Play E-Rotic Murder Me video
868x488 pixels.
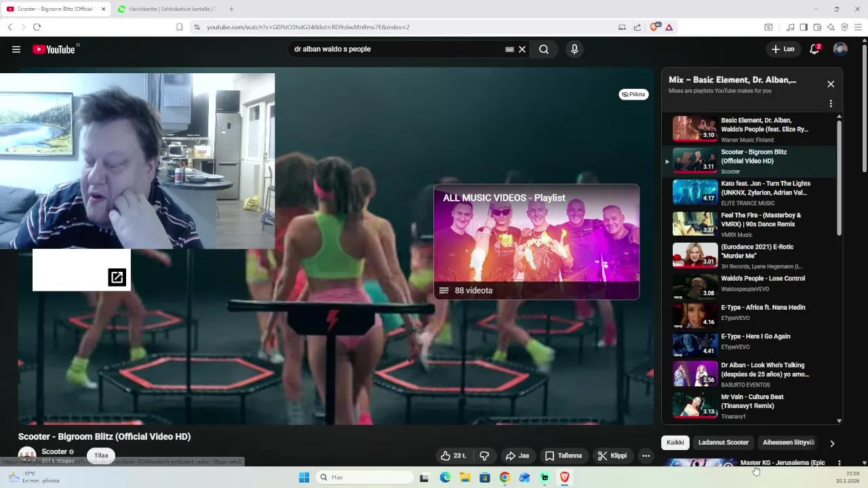[x=749, y=256]
